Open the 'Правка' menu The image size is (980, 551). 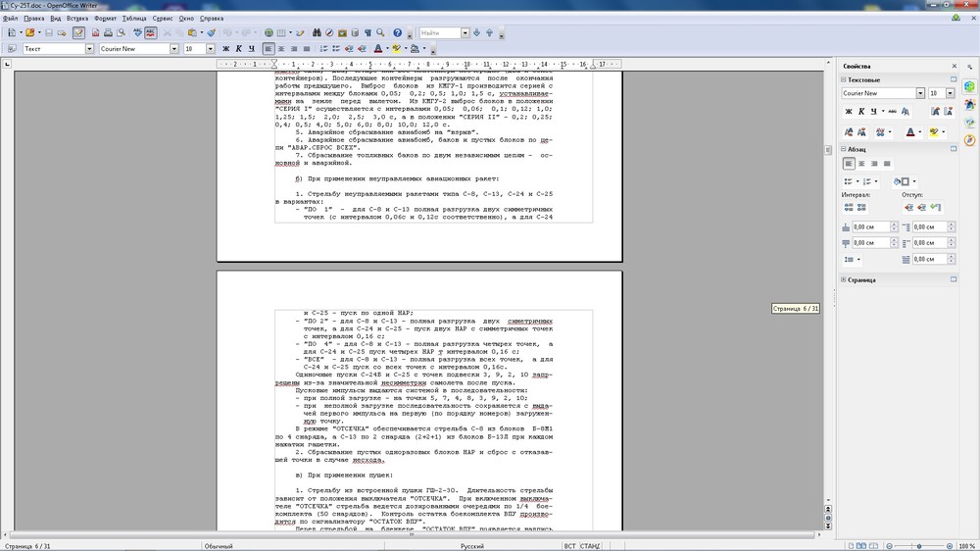(33, 18)
